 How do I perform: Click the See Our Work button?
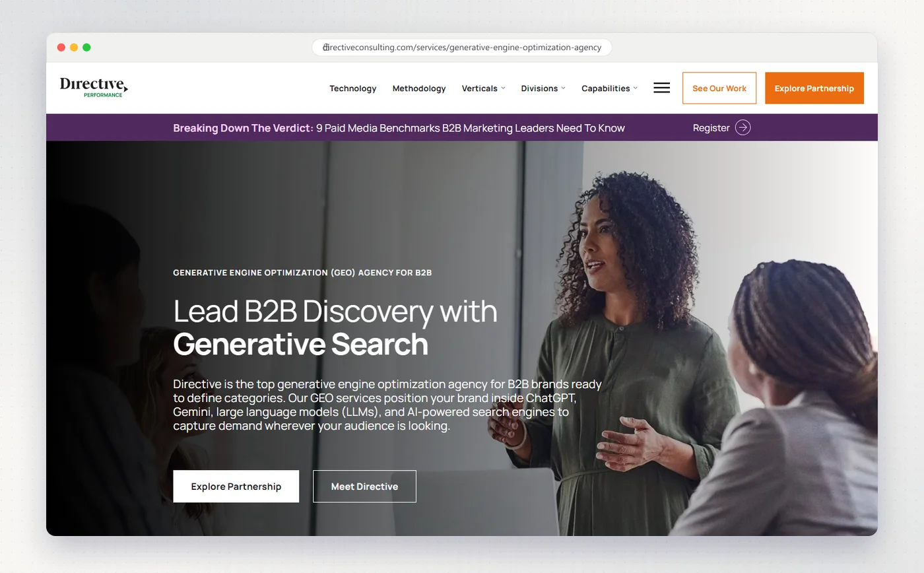click(719, 88)
